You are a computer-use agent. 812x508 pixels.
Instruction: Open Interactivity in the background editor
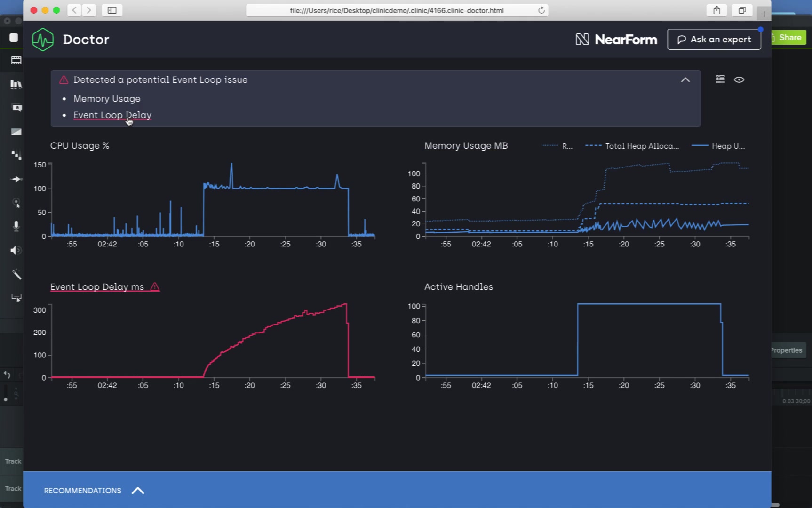(16, 298)
